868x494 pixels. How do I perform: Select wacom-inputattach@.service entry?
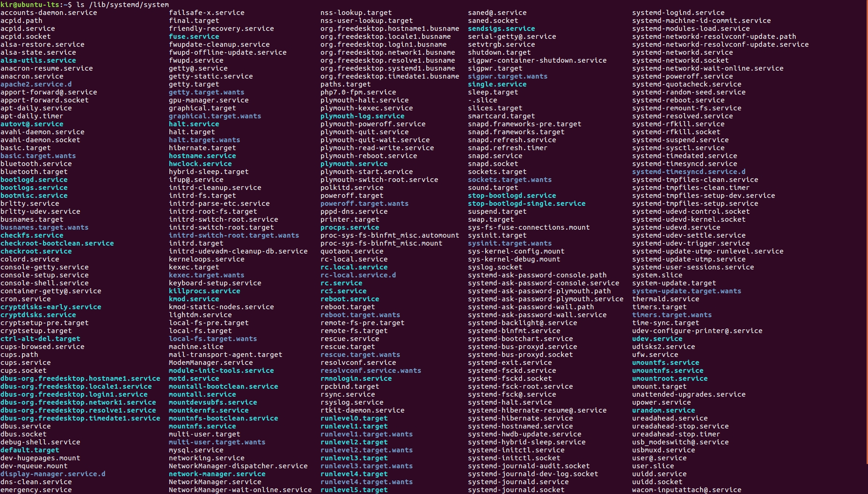click(x=687, y=490)
